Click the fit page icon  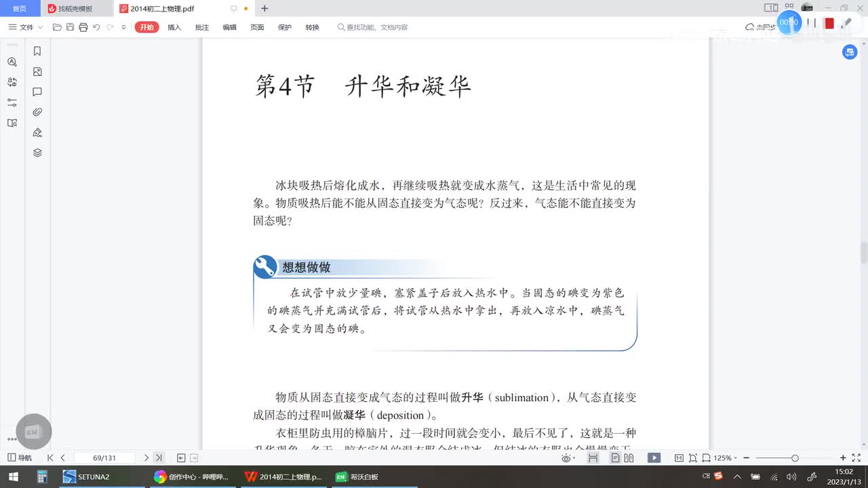(693, 458)
